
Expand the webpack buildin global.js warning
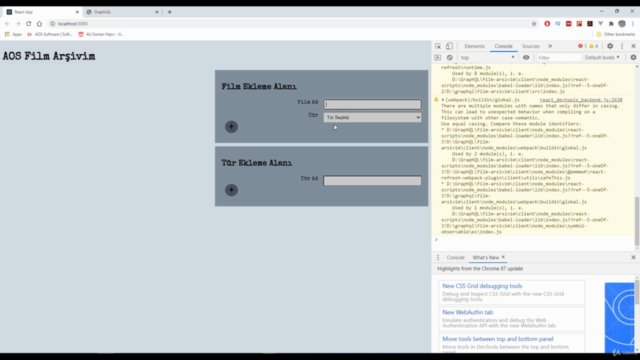[x=443, y=100]
